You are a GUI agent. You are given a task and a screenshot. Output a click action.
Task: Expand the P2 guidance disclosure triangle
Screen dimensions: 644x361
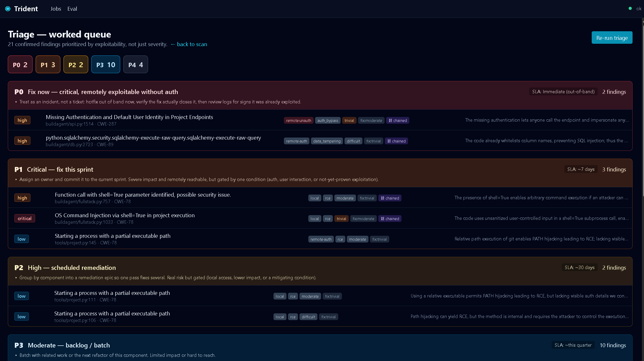[16, 278]
